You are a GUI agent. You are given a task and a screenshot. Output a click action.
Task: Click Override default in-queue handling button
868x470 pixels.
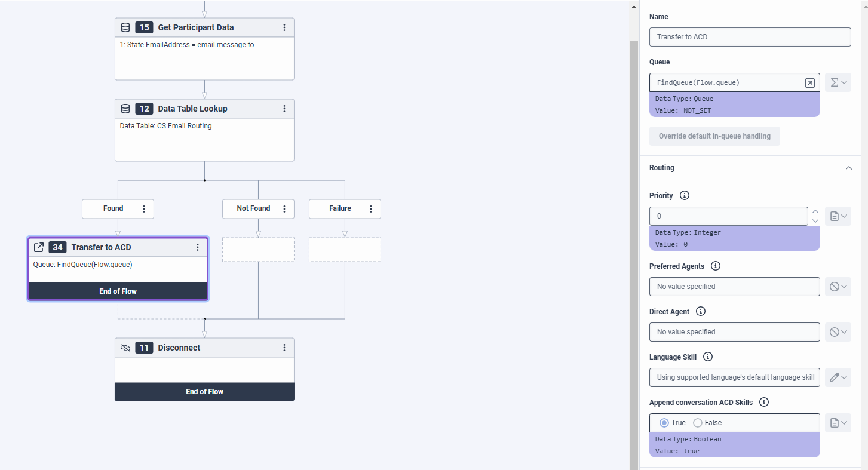714,136
